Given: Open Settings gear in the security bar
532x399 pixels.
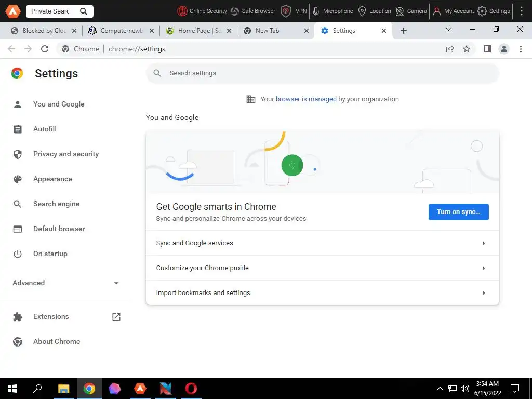Looking at the screenshot, I should pyautogui.click(x=494, y=11).
